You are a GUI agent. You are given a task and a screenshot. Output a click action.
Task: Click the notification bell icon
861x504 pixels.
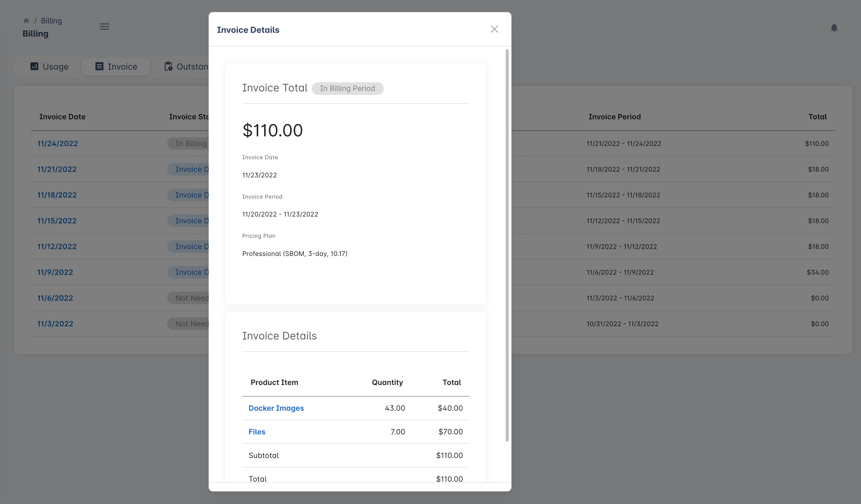(834, 28)
